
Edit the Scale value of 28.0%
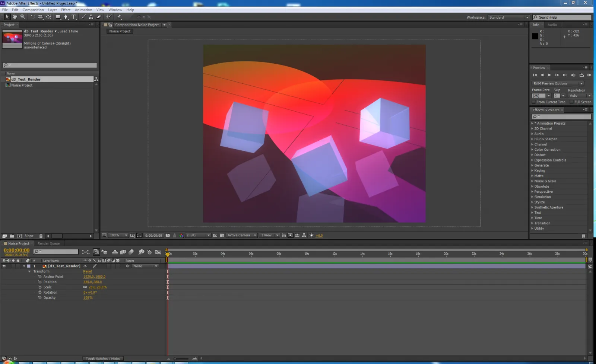tap(96, 287)
